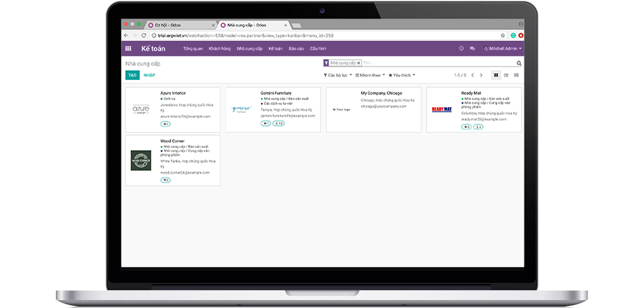Go to next page of records
The image size is (644, 308).
pyautogui.click(x=482, y=75)
